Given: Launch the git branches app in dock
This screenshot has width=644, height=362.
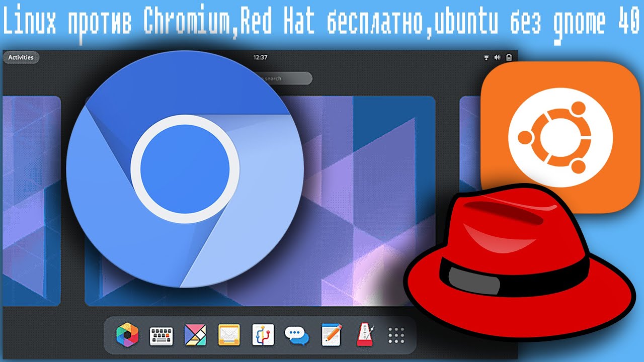Looking at the screenshot, I should click(x=263, y=335).
